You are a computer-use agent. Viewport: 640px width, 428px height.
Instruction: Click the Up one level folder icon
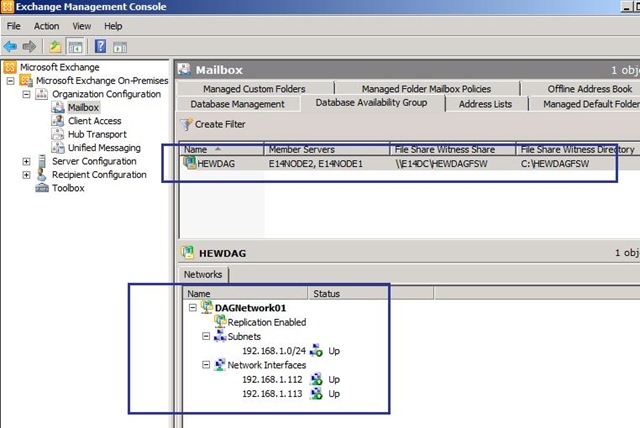point(55,47)
